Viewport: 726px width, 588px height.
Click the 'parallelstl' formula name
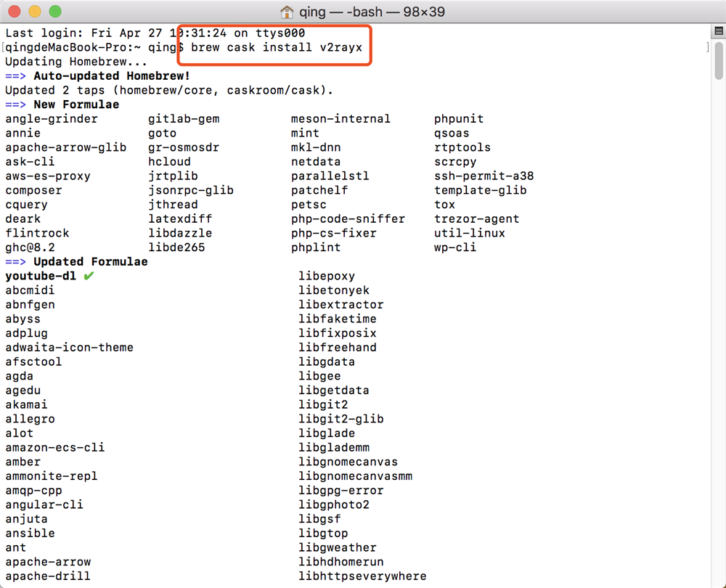pyautogui.click(x=330, y=176)
